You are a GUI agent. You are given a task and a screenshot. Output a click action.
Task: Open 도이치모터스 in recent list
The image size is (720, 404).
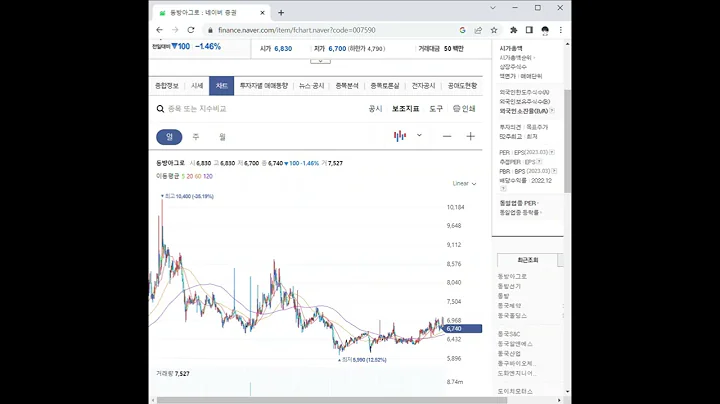(x=515, y=392)
